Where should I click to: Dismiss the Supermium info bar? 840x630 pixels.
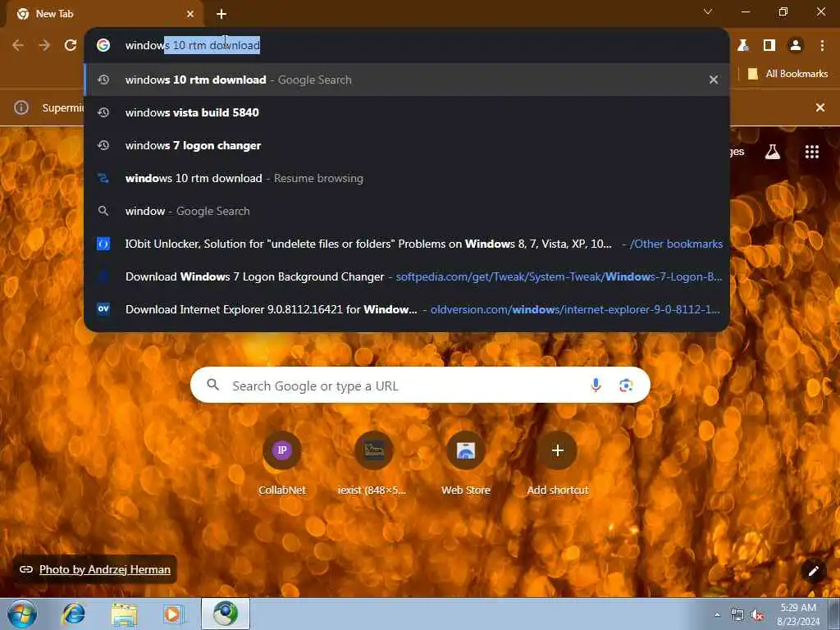pos(820,107)
